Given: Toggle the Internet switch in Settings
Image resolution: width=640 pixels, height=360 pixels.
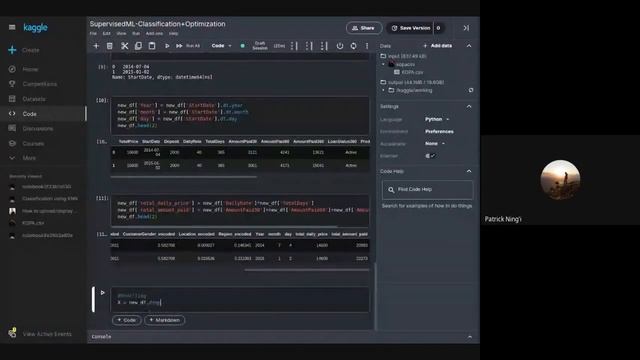Looking at the screenshot, I should pos(430,156).
